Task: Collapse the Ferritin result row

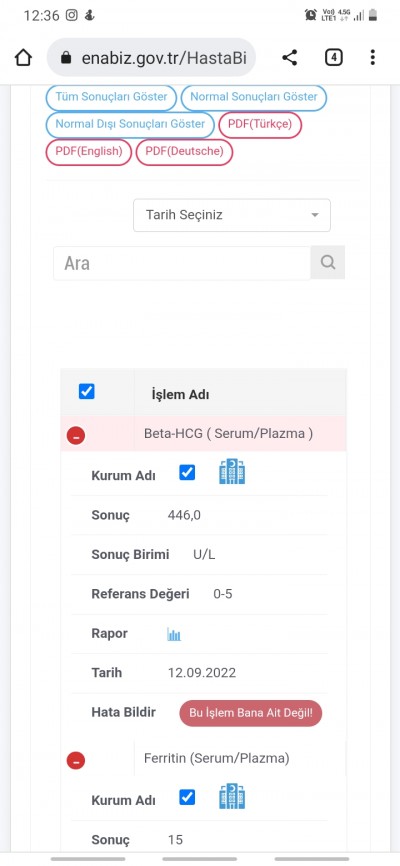Action: click(x=76, y=761)
